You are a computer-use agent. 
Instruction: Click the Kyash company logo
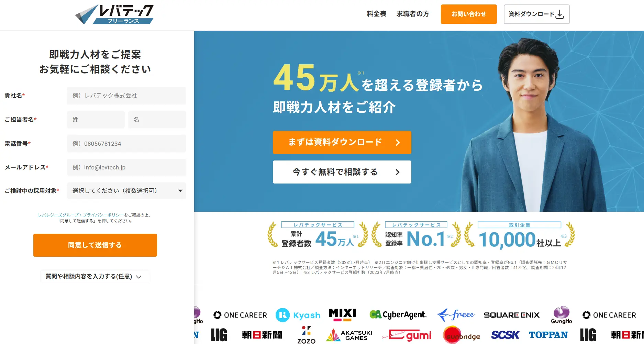pyautogui.click(x=298, y=315)
